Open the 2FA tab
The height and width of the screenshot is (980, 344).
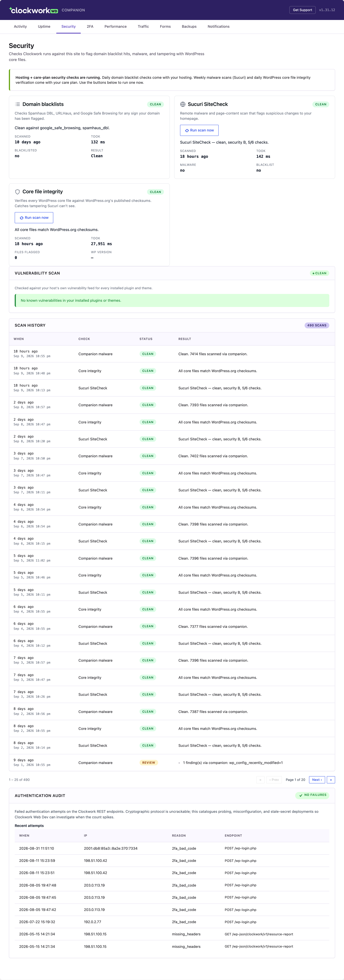(x=90, y=27)
